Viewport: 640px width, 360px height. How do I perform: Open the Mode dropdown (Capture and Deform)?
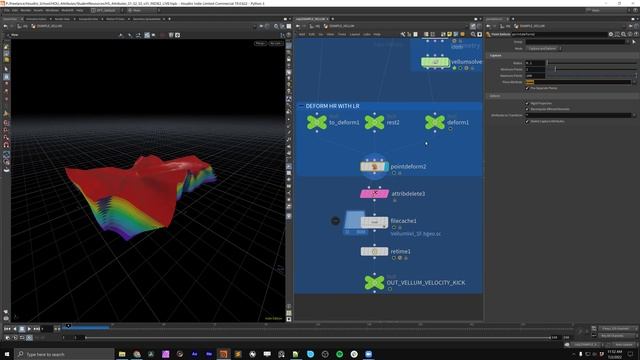click(x=544, y=48)
